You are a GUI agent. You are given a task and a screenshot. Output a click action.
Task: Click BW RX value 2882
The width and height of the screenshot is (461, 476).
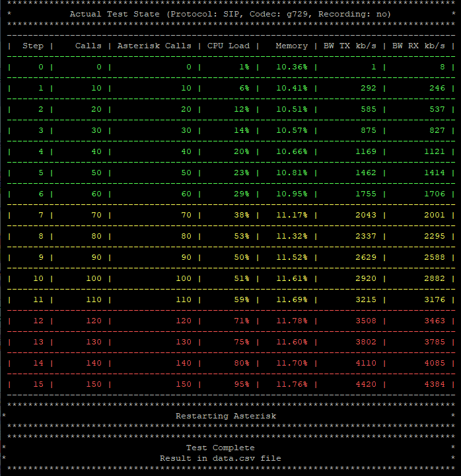[x=435, y=278]
